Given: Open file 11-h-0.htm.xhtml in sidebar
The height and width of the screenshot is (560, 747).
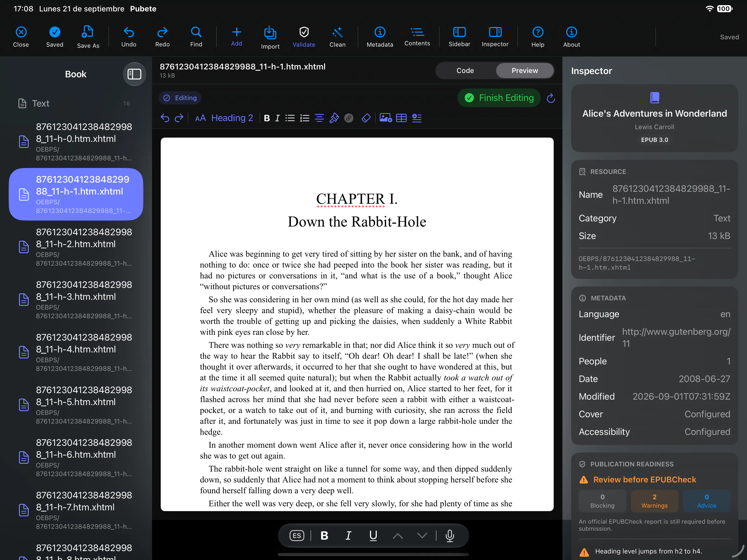Looking at the screenshot, I should pyautogui.click(x=76, y=141).
